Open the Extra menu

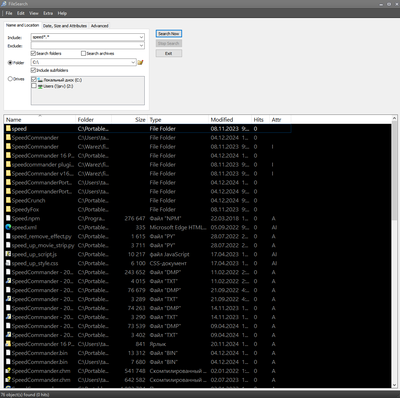(48, 13)
